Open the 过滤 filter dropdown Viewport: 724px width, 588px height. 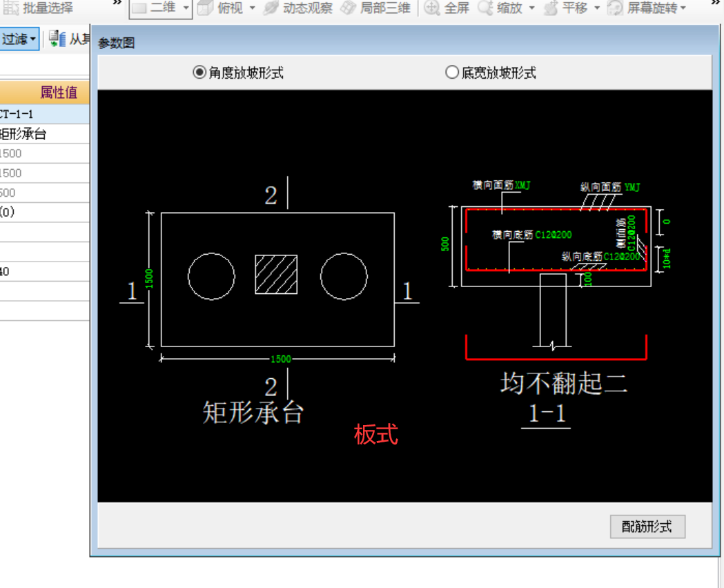click(19, 39)
